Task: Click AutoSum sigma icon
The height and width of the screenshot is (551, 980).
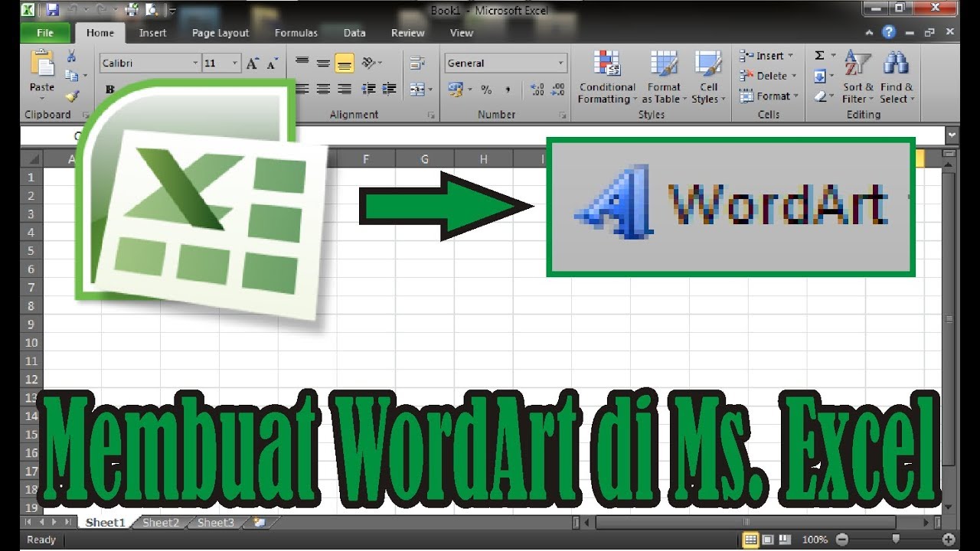Action: point(819,56)
